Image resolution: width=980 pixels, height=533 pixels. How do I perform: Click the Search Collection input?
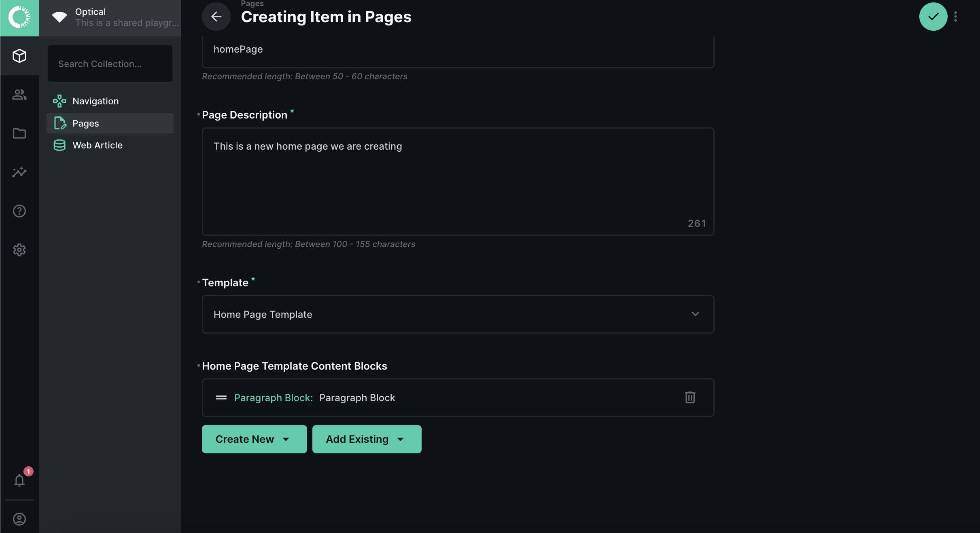coord(110,63)
